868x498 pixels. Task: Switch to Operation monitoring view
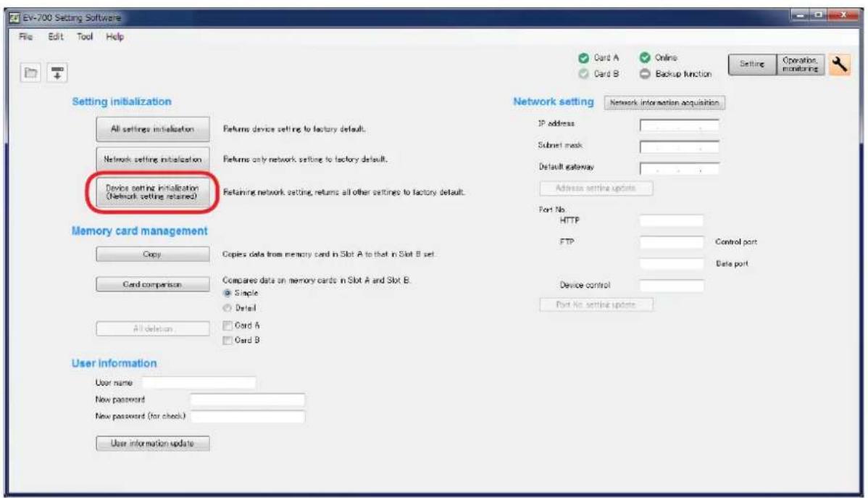click(800, 65)
